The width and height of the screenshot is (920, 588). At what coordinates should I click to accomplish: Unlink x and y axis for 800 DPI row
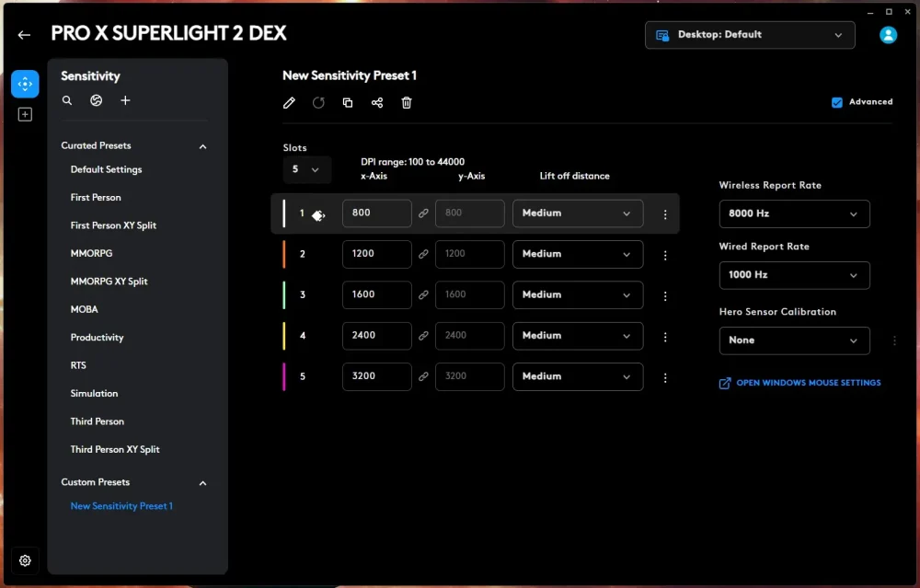423,213
